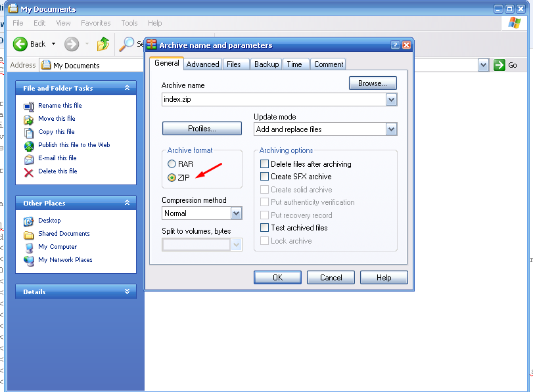Image resolution: width=533 pixels, height=392 pixels.
Task: Click the red X Delete file icon
Action: click(x=29, y=173)
